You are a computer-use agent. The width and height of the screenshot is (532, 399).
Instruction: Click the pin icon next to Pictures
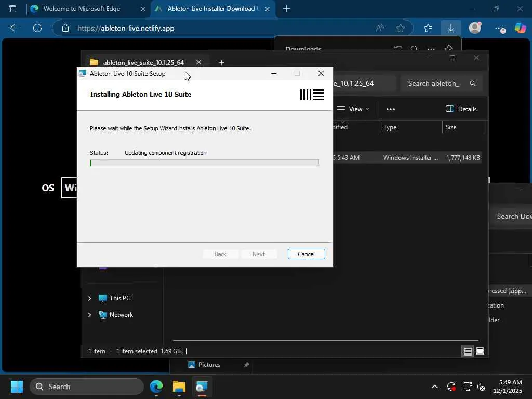click(246, 365)
